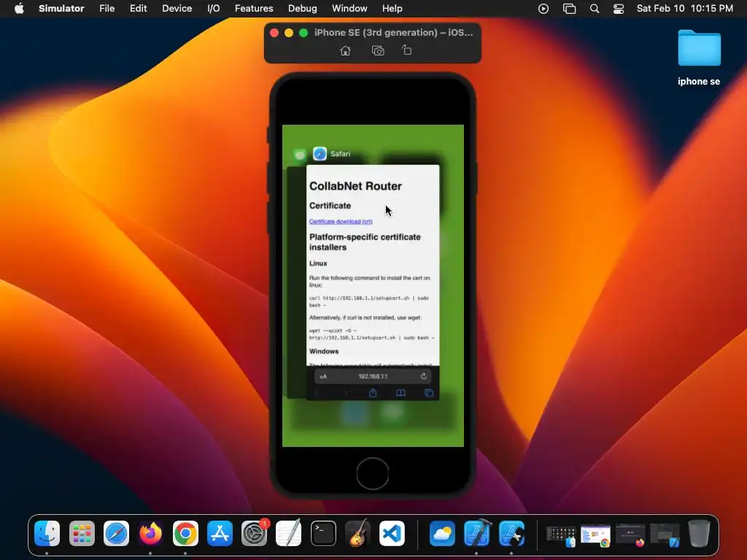Open the I/O menu

pos(214,9)
